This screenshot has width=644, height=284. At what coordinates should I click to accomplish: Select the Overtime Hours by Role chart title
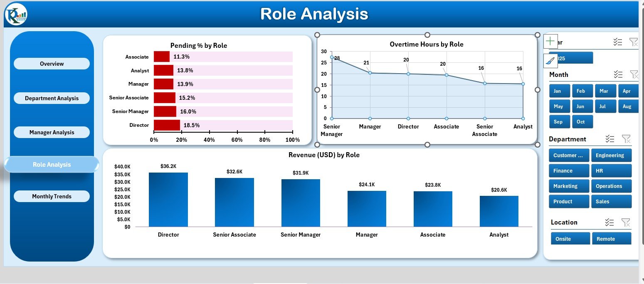[427, 44]
